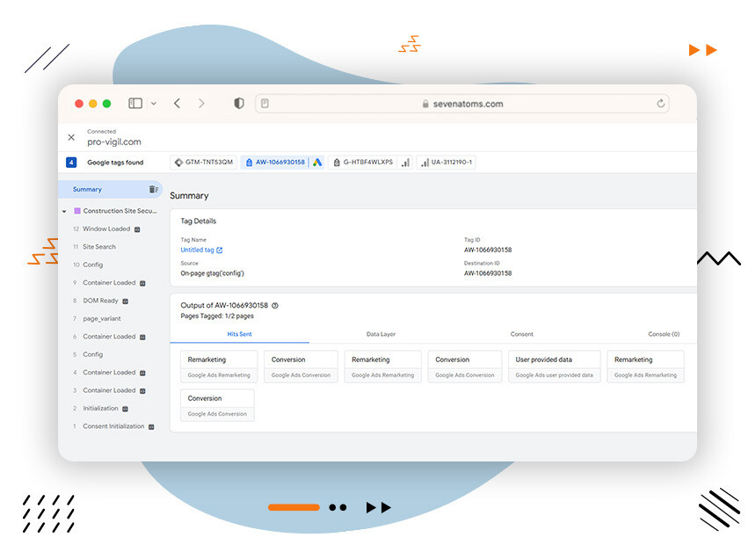Click the Analytics bars icon on G-HTBF4WLXPS chip
The image size is (756, 552).
click(x=404, y=163)
